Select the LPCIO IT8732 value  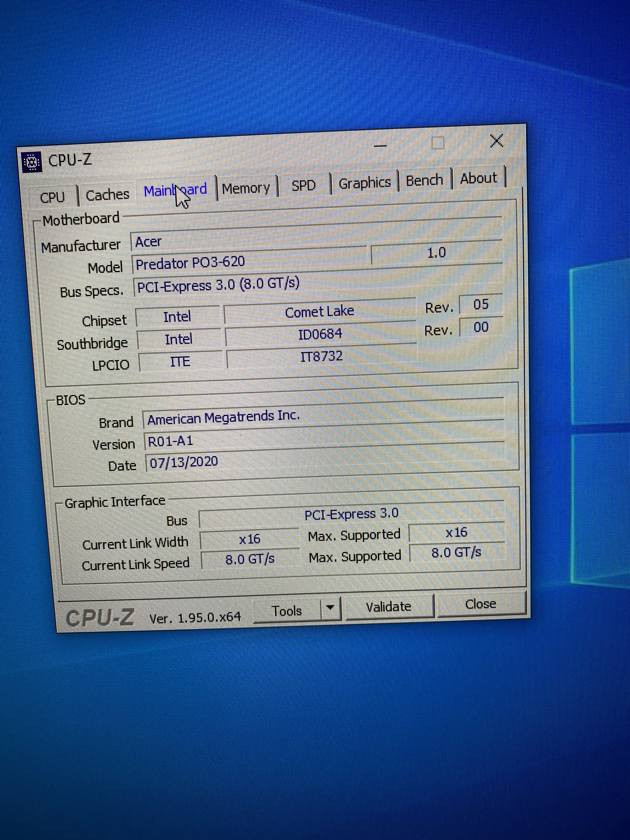(x=322, y=357)
